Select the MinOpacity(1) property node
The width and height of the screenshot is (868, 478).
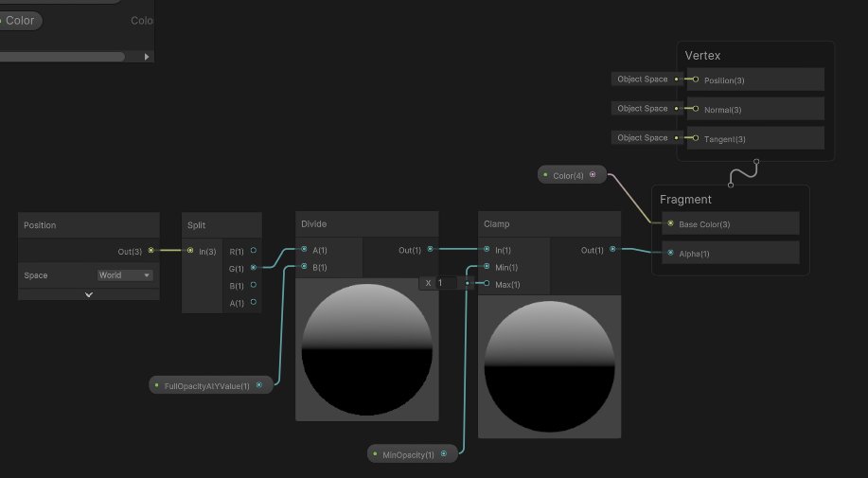pyautogui.click(x=413, y=454)
